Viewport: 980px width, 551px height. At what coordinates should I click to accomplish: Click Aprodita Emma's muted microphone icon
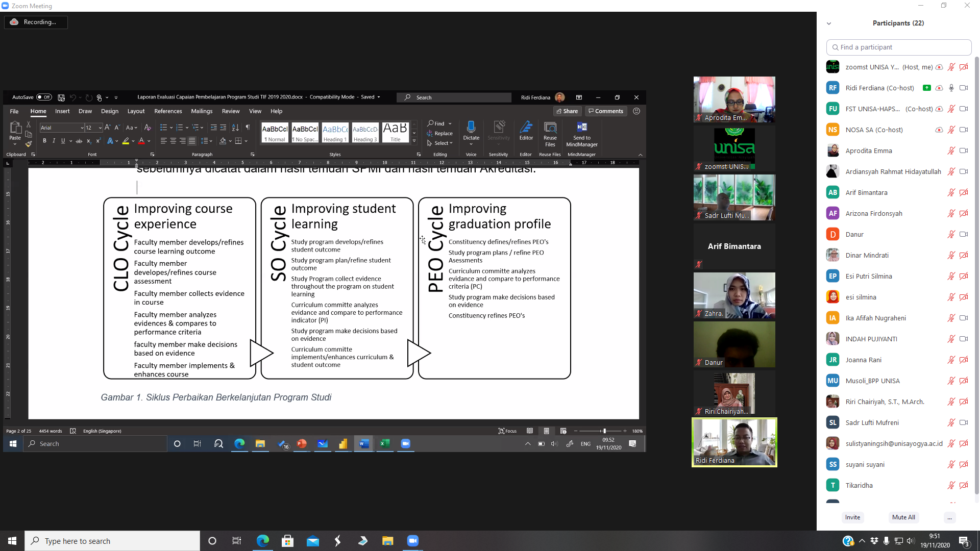click(x=951, y=151)
